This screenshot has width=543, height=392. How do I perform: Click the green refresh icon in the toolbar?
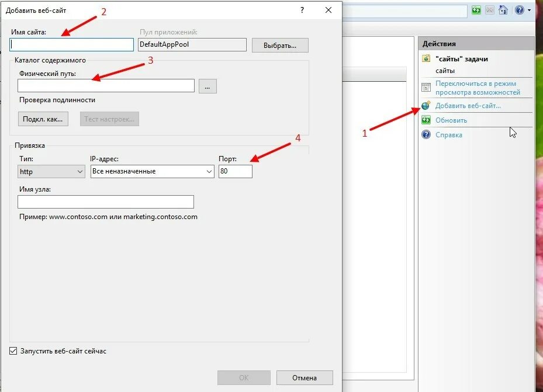click(476, 10)
